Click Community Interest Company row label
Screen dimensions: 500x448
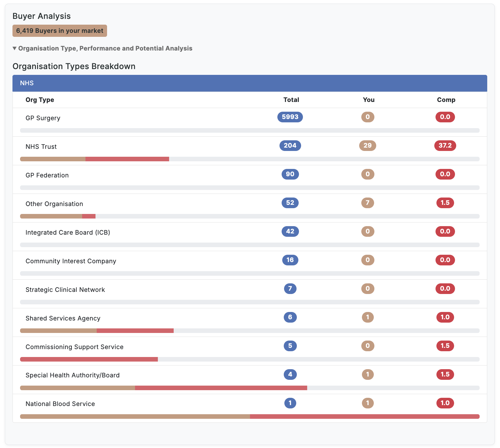coord(71,261)
